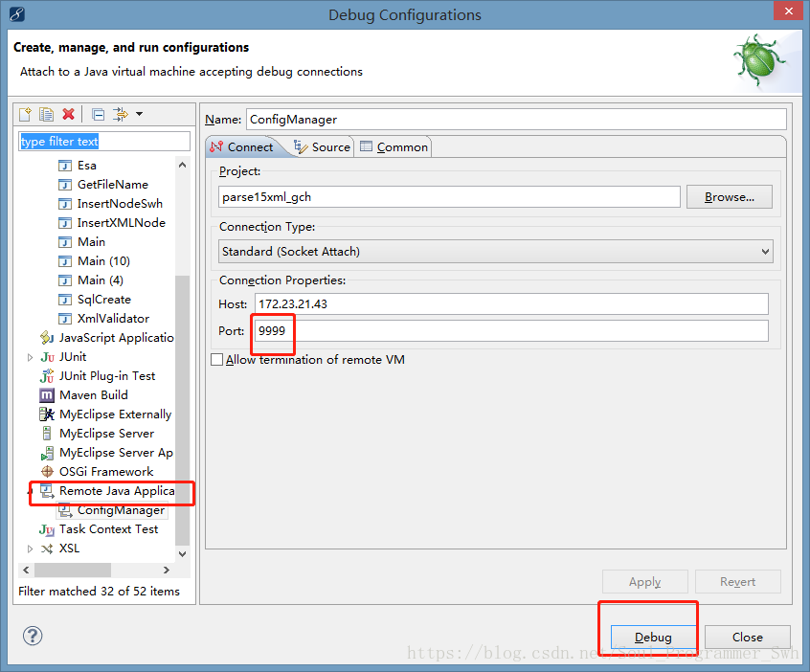Delete the selected launch configuration

pos(68,114)
